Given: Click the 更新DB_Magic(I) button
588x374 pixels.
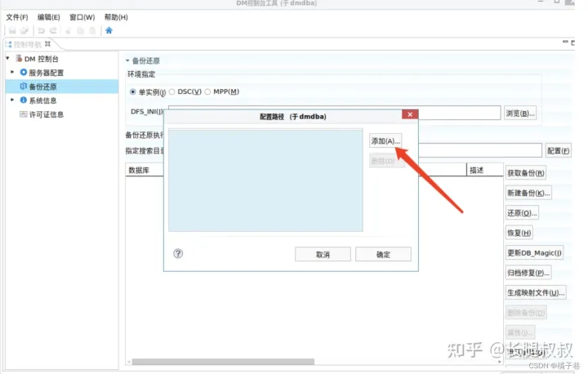Looking at the screenshot, I should click(534, 253).
